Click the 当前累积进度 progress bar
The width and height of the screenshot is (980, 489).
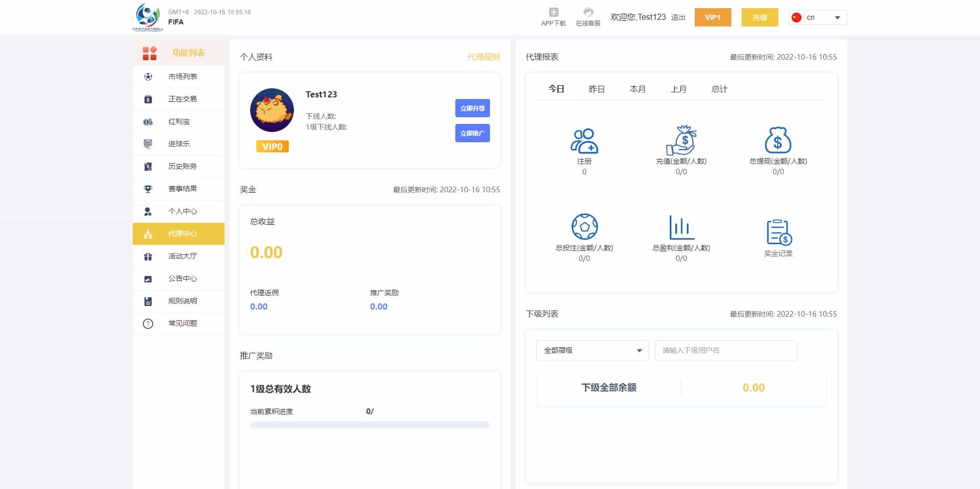[370, 425]
